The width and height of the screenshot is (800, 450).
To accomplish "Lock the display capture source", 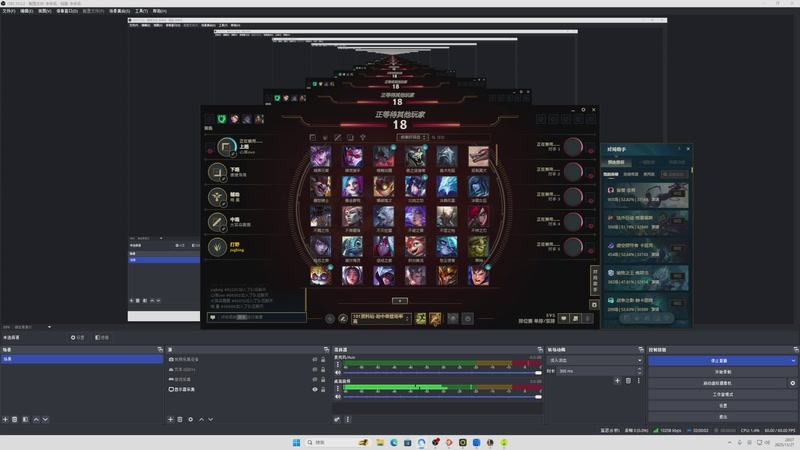I will [323, 389].
